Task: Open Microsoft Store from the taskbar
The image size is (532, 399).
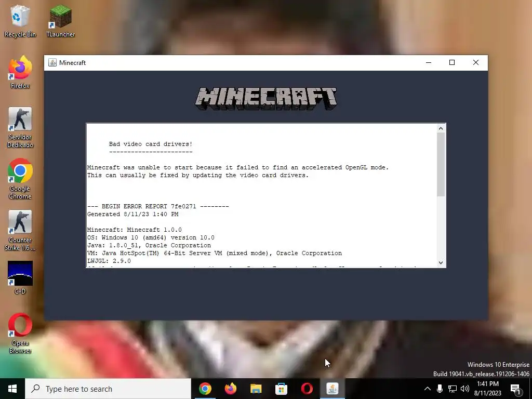Action: click(281, 389)
